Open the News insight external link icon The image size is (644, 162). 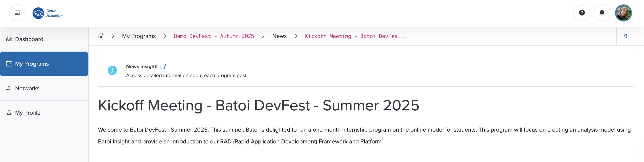163,66
